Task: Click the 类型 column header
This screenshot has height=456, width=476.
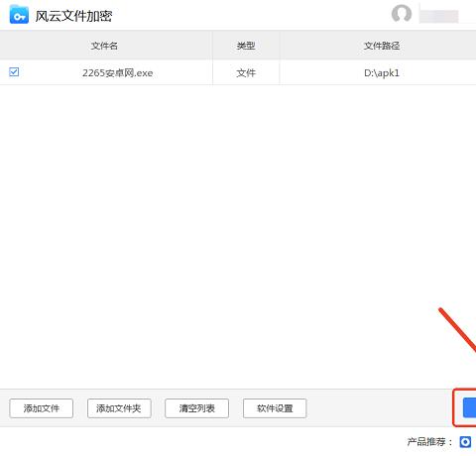Action: (x=246, y=46)
